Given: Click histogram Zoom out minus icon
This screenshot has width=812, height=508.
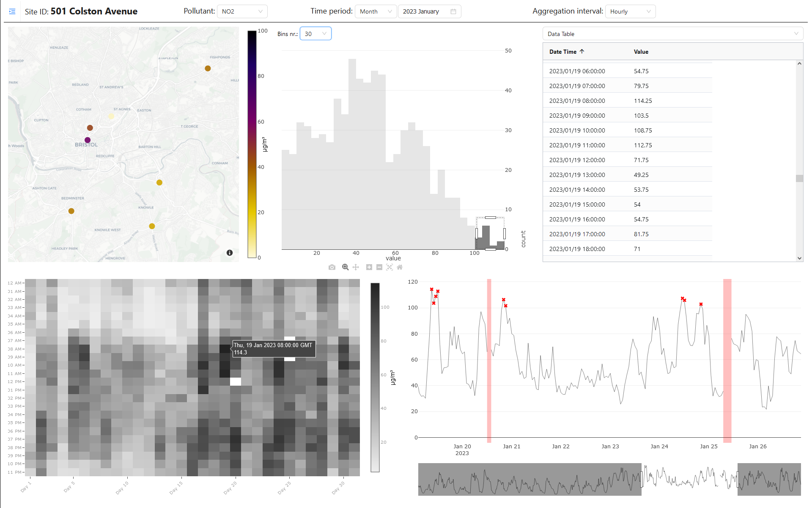Looking at the screenshot, I should 379,267.
